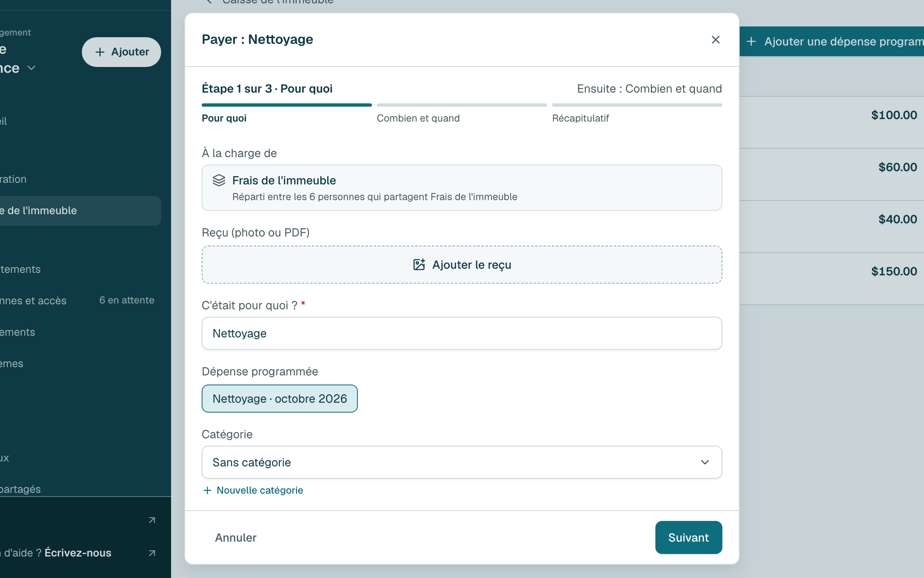Click the $40.00 amount in background list
This screenshot has width=924, height=578.
(898, 219)
